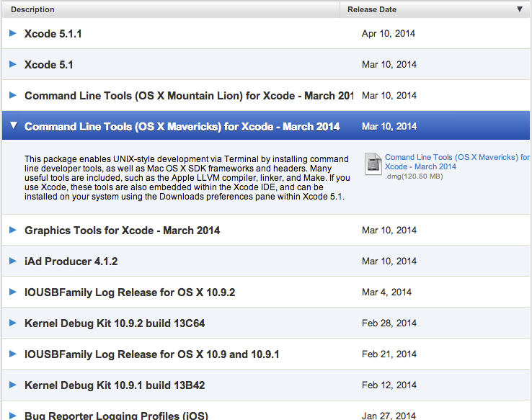Click Mar 10, 2014 date for iAd Producer
532x420 pixels.
[389, 261]
